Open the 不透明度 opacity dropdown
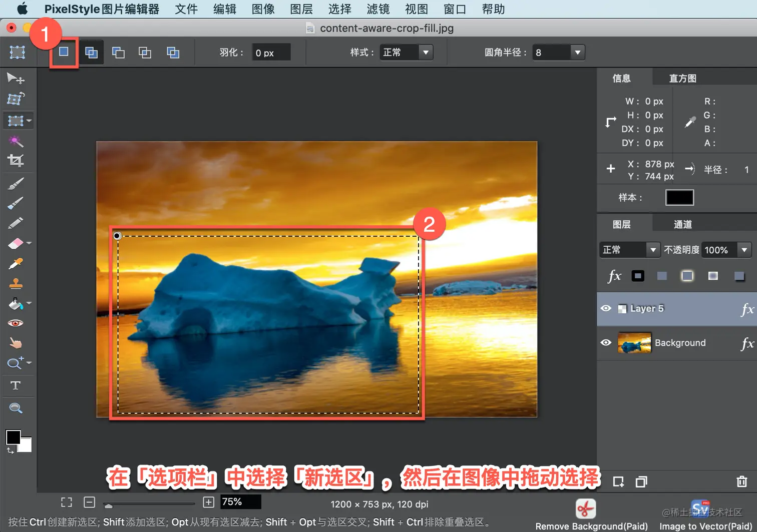 tap(726, 250)
